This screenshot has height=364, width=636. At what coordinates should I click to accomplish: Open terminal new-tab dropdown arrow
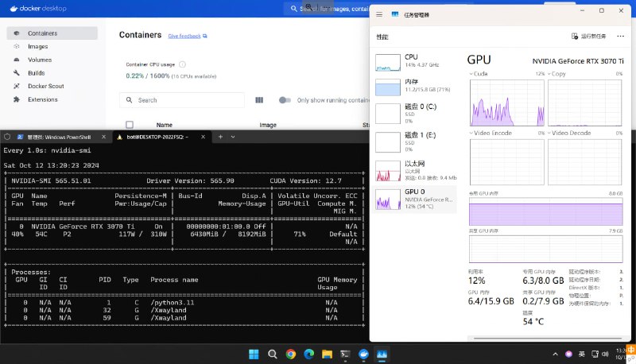click(231, 137)
